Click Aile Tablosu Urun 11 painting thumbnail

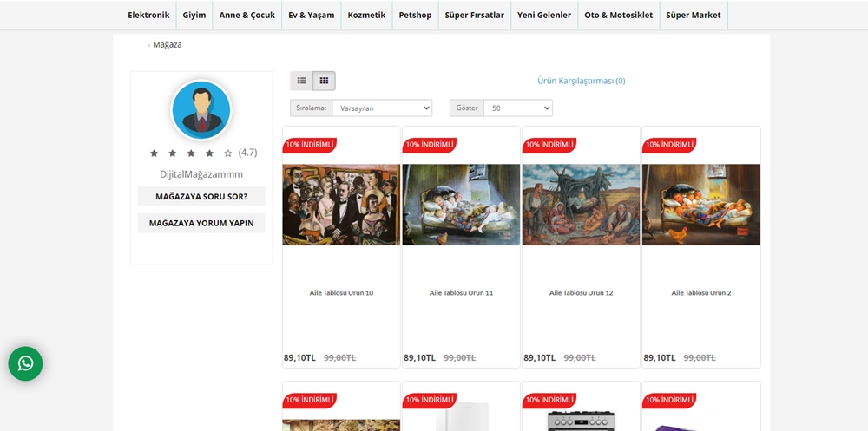[461, 205]
